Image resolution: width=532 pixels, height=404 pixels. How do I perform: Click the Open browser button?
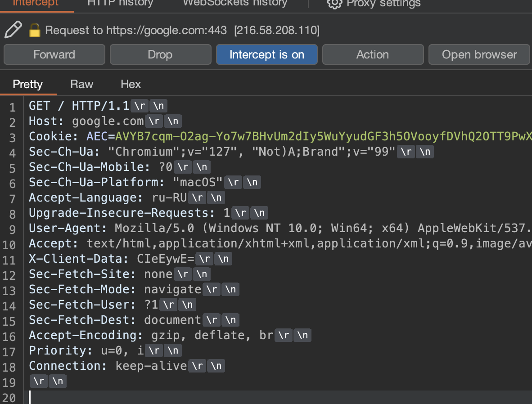(x=479, y=55)
